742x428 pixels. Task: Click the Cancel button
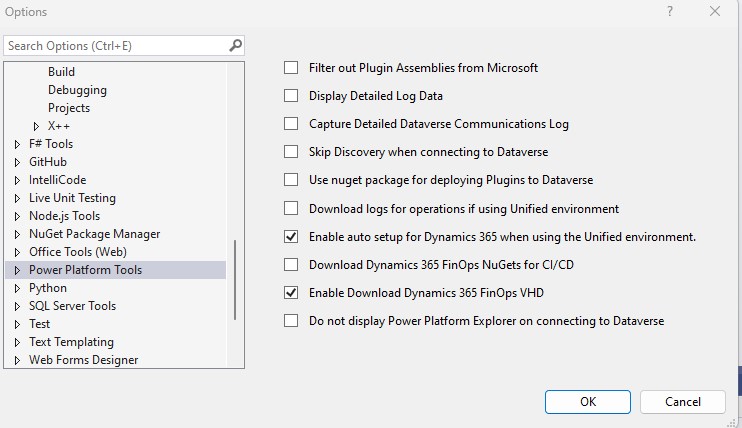tap(683, 402)
